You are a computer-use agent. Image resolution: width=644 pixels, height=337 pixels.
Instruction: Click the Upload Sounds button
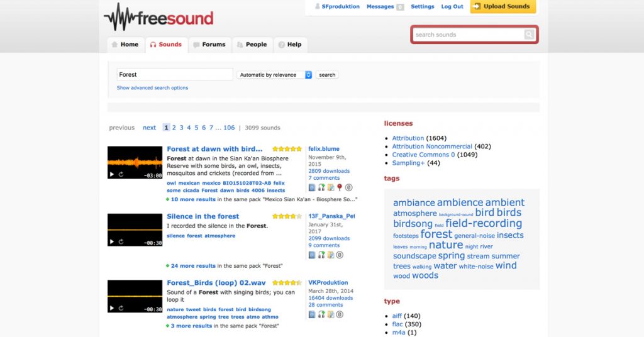[502, 6]
